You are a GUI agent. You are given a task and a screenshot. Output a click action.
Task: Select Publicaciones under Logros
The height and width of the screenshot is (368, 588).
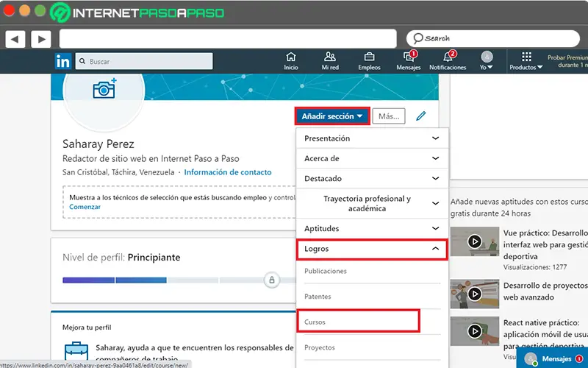click(x=326, y=271)
